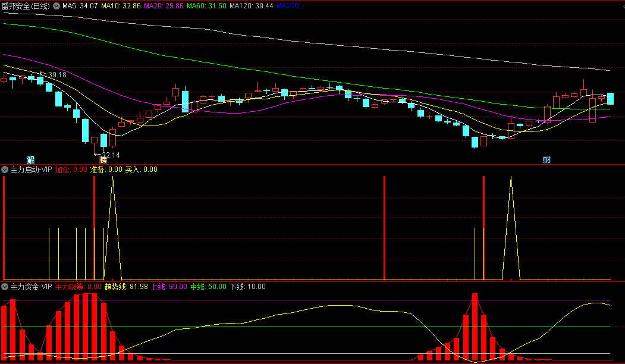
Task: Click the 主力启动-VIP indicator name
Action: [x=31, y=170]
